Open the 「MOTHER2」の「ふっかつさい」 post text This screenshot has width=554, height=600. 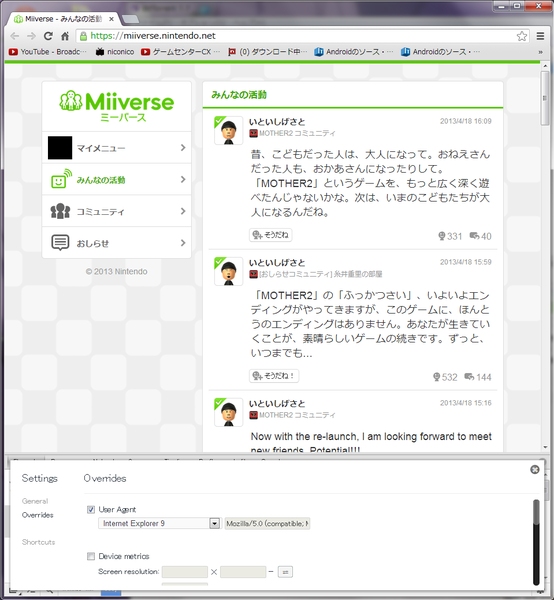(x=370, y=324)
